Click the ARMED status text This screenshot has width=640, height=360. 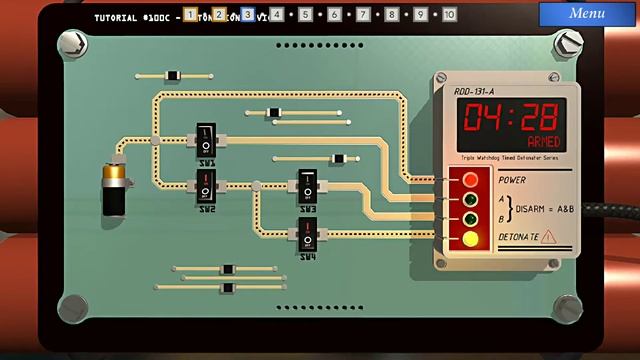point(544,142)
